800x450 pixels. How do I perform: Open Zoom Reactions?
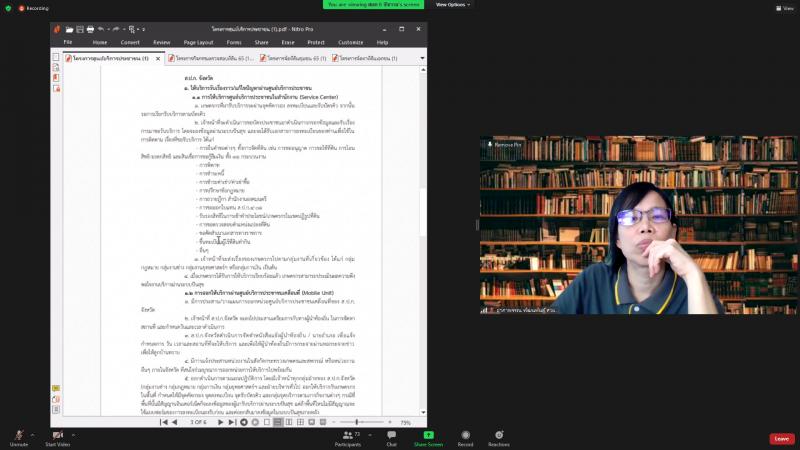point(499,438)
